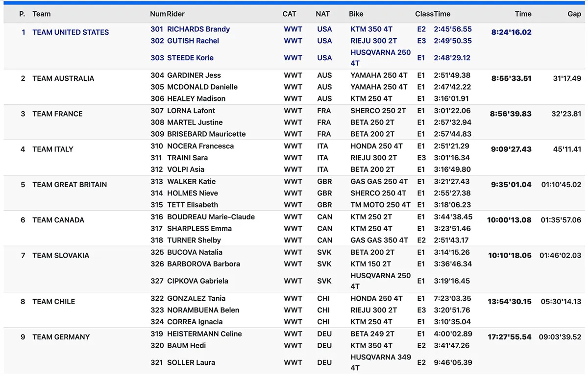Select the gap value 32'23.81
The image size is (588, 380).
[x=566, y=114]
